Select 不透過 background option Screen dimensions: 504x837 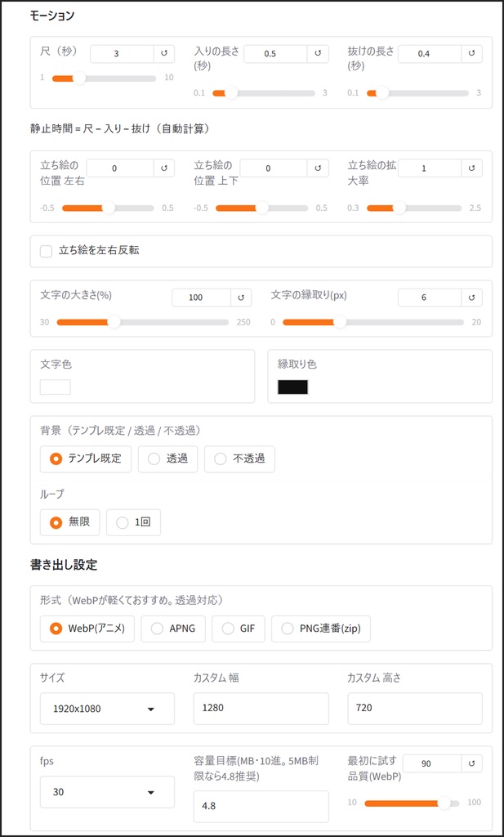pyautogui.click(x=239, y=459)
